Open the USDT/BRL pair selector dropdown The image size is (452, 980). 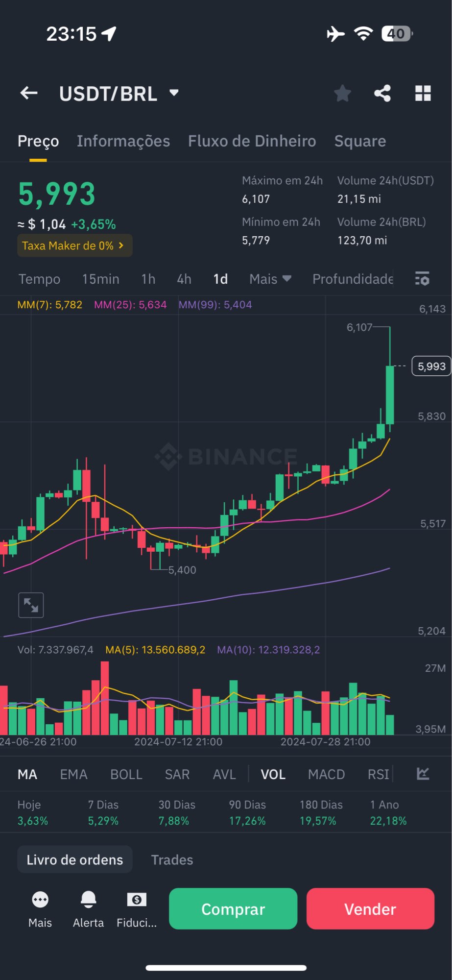(x=119, y=94)
